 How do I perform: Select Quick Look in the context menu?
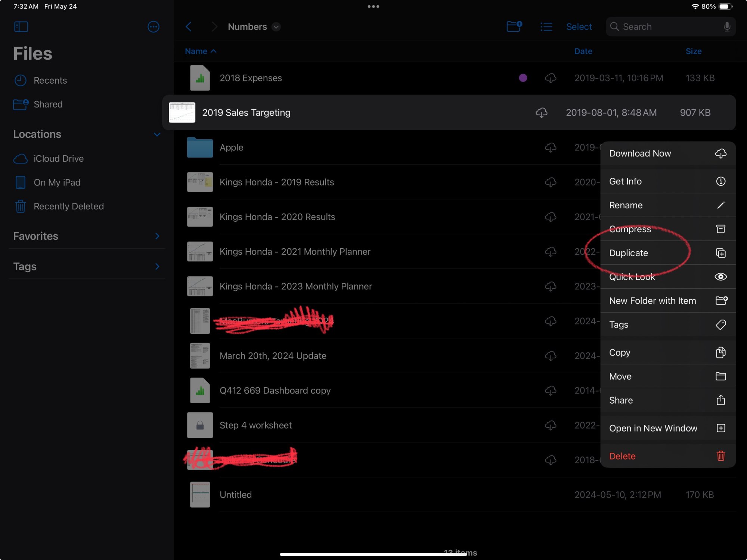(x=668, y=277)
